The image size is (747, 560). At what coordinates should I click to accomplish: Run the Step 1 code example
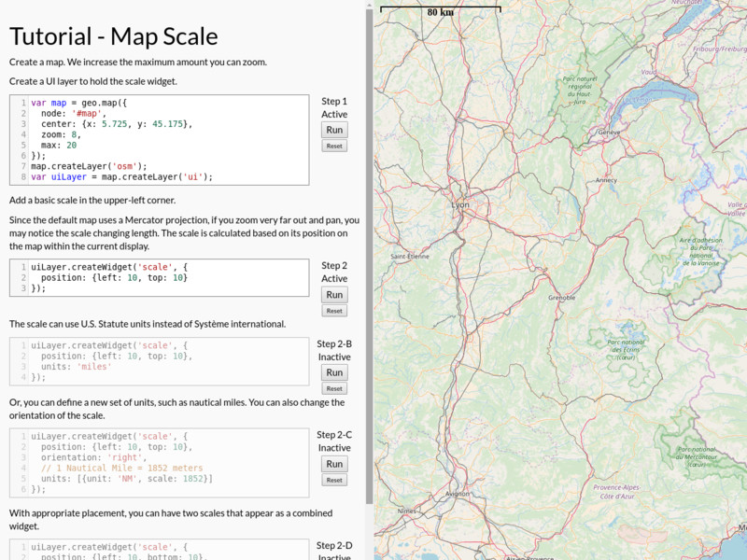(334, 130)
